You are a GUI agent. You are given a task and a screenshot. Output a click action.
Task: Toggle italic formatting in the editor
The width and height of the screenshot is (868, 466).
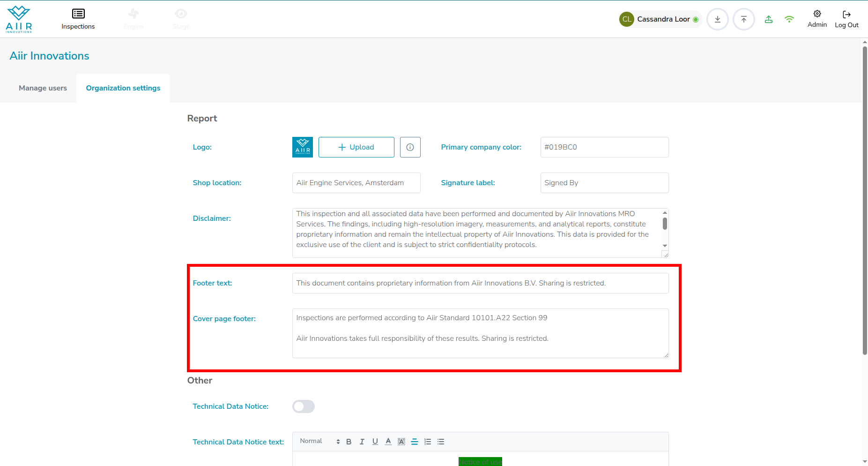coord(362,442)
